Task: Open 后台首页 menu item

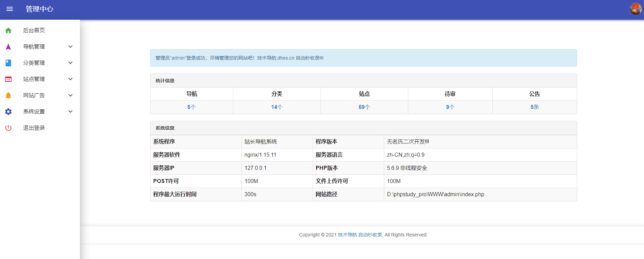Action: 40,30
